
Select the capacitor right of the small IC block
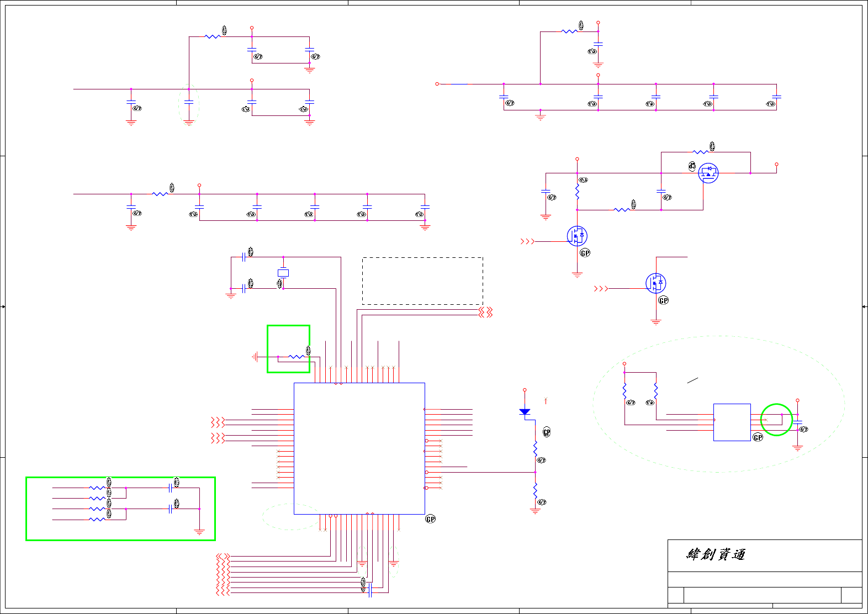coord(797,422)
